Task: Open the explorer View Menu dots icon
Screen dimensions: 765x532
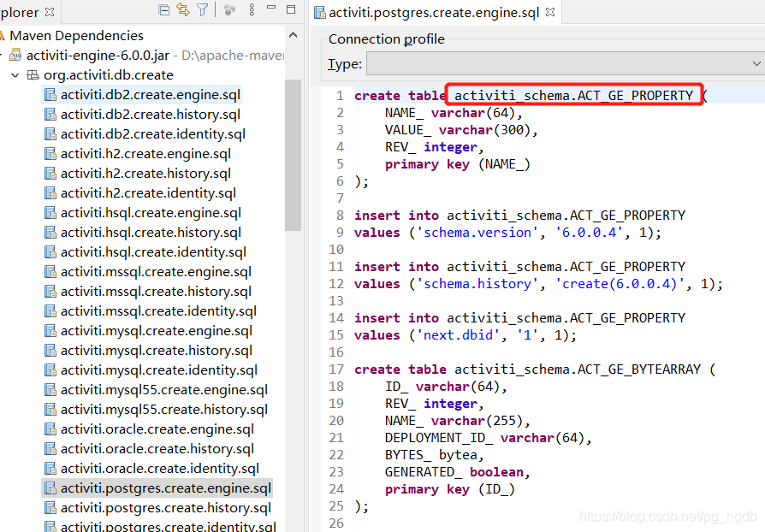Action: pos(250,8)
